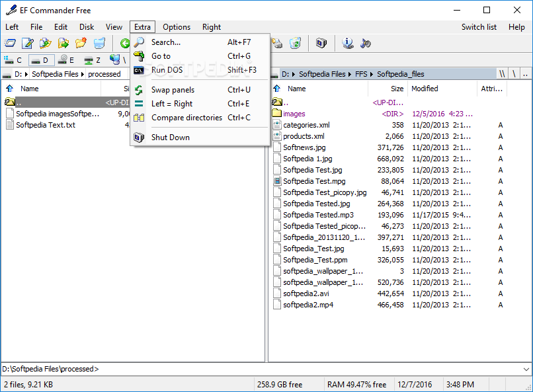Click the Delete toolbar icon

coord(99,43)
